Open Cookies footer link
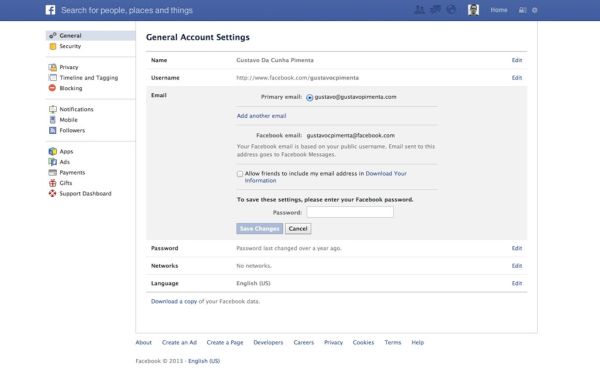The width and height of the screenshot is (600, 383). pos(364,342)
